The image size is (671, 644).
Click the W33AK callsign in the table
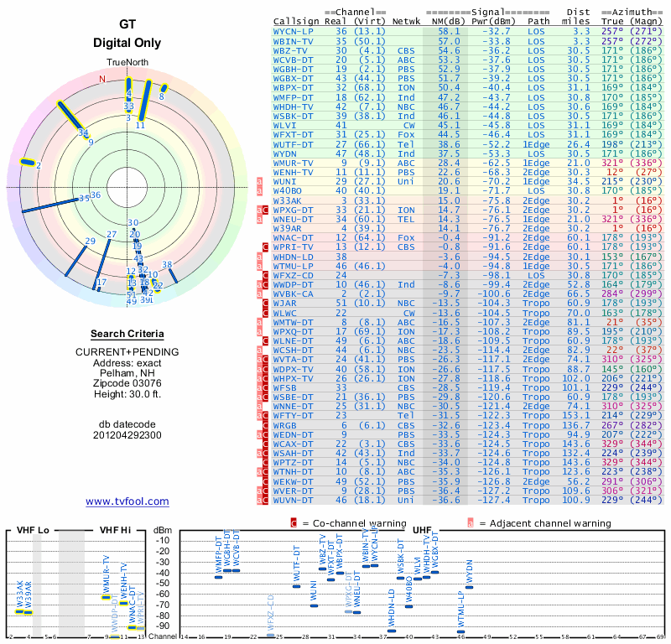pyautogui.click(x=287, y=200)
